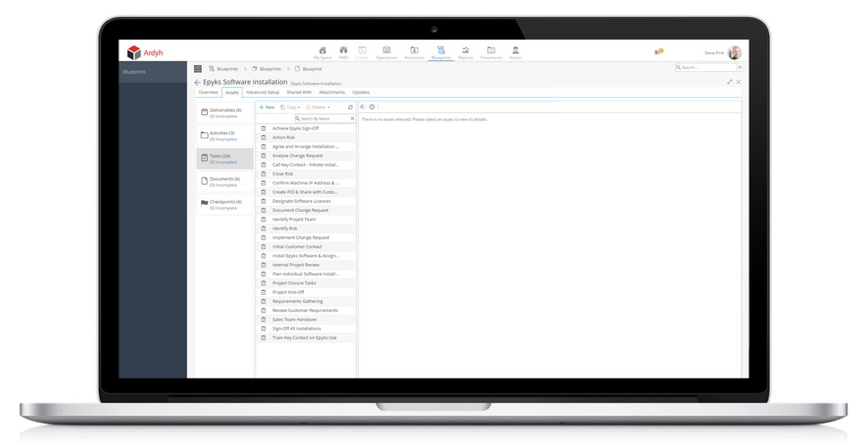Open the Copy dropdown in the toolbar
The height and width of the screenshot is (447, 868).
(290, 107)
